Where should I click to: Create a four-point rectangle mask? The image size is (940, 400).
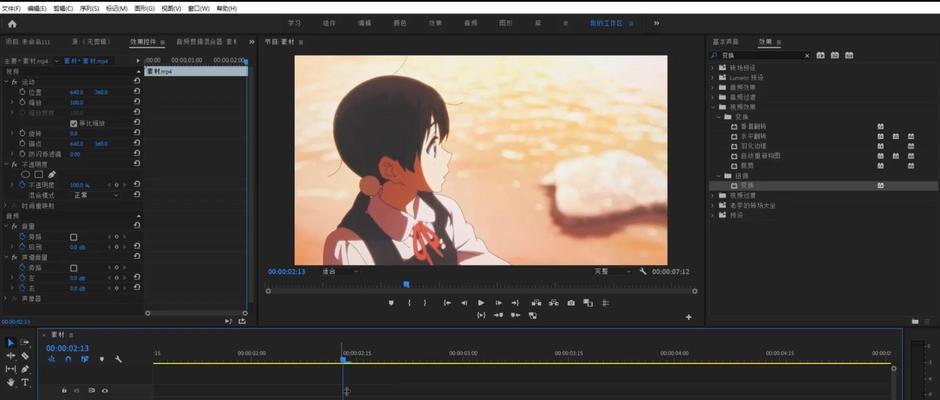coord(38,174)
